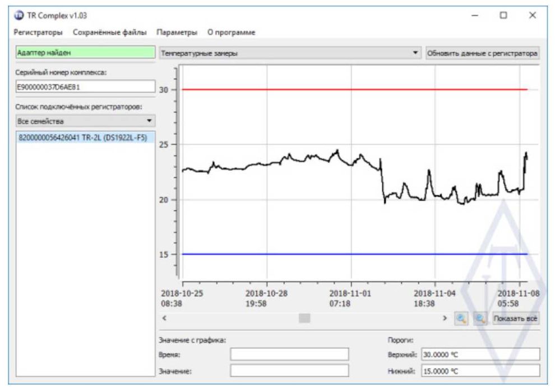Click the Показать всё button
The width and height of the screenshot is (555, 392).
(515, 319)
